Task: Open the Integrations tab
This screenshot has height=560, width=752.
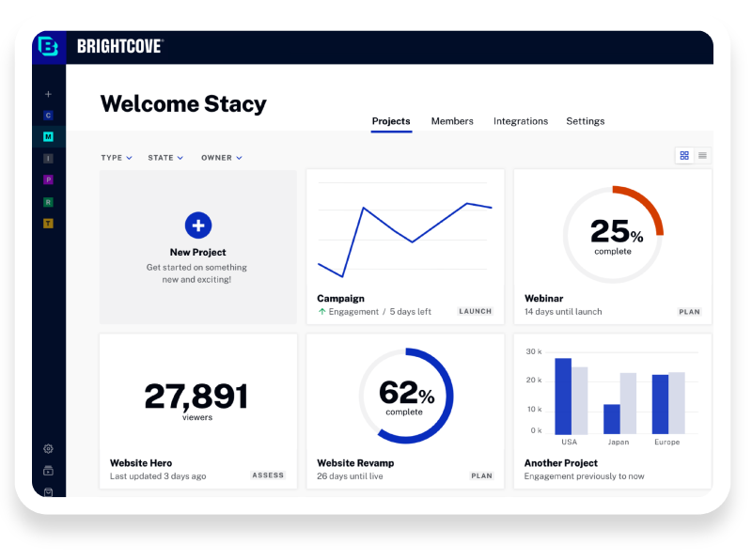Action: 521,121
